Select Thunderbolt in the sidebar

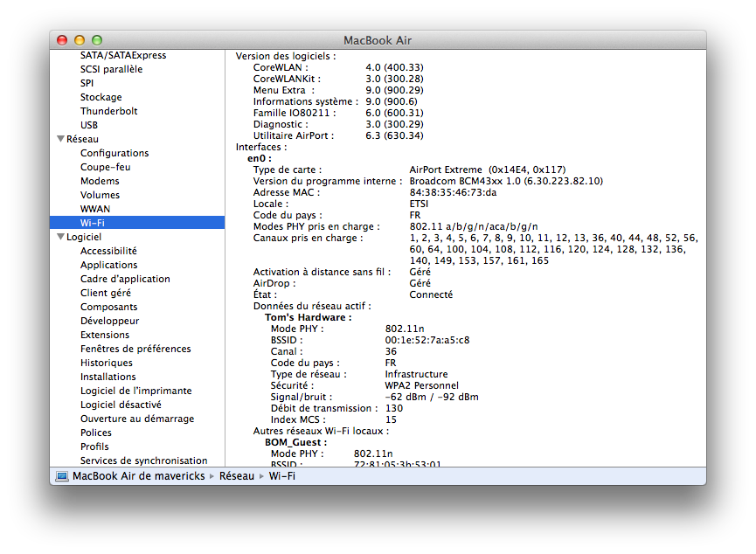tap(108, 111)
